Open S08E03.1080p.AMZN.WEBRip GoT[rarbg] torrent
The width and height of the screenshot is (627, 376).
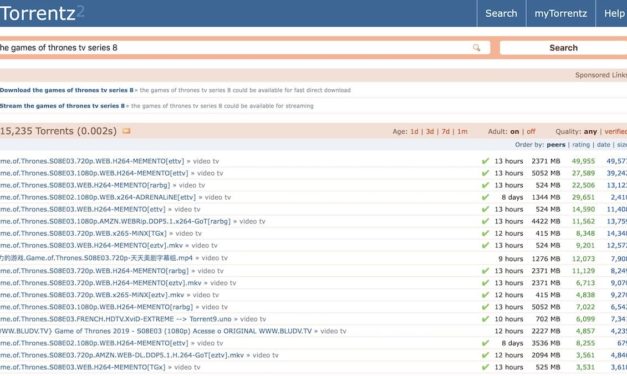pos(115,221)
